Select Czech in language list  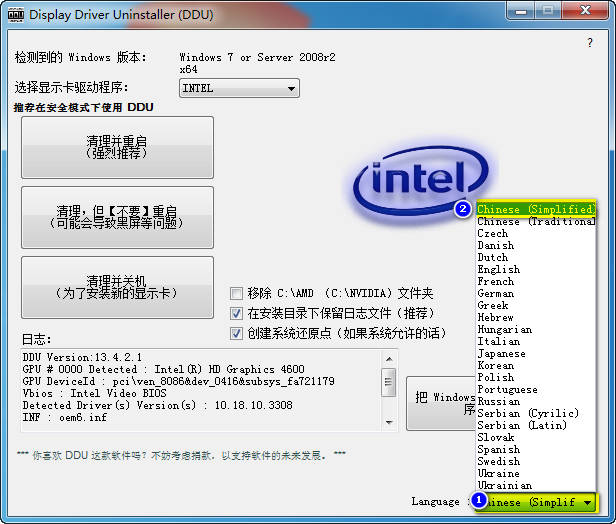[536, 233]
